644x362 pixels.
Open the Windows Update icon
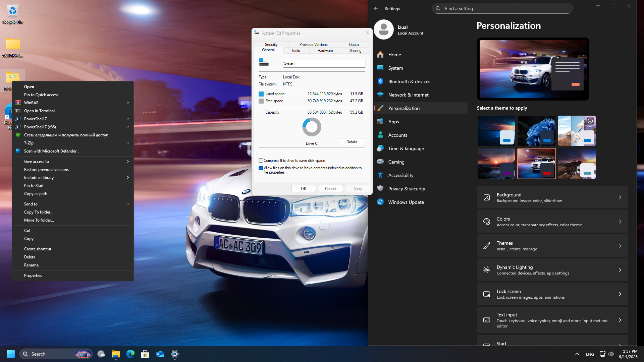tap(380, 202)
